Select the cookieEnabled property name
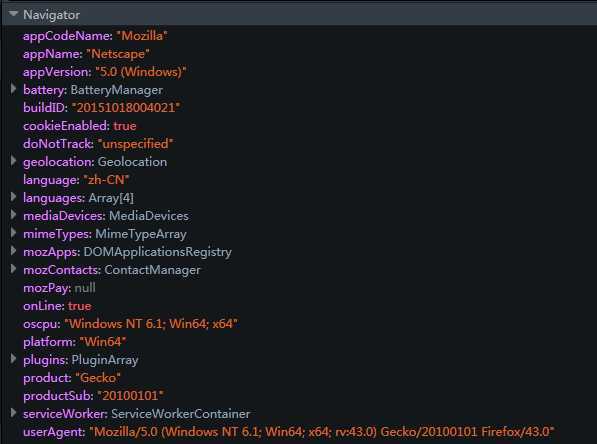597x444 pixels. click(x=66, y=126)
